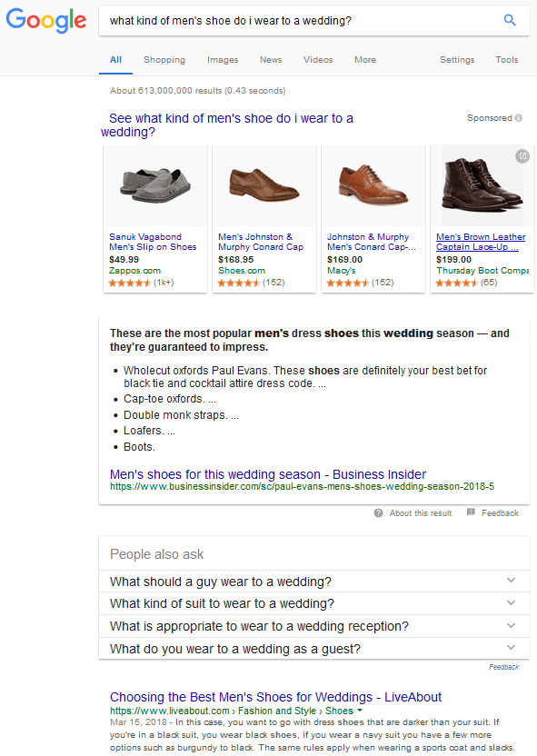Click the Macy's tan cap-toe shoe image

[x=373, y=185]
